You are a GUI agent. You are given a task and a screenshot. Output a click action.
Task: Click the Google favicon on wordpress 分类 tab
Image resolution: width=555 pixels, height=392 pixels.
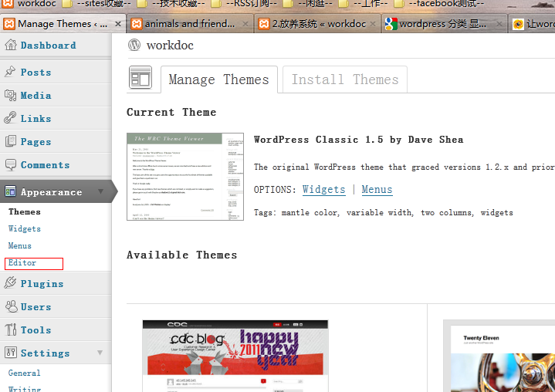point(391,24)
